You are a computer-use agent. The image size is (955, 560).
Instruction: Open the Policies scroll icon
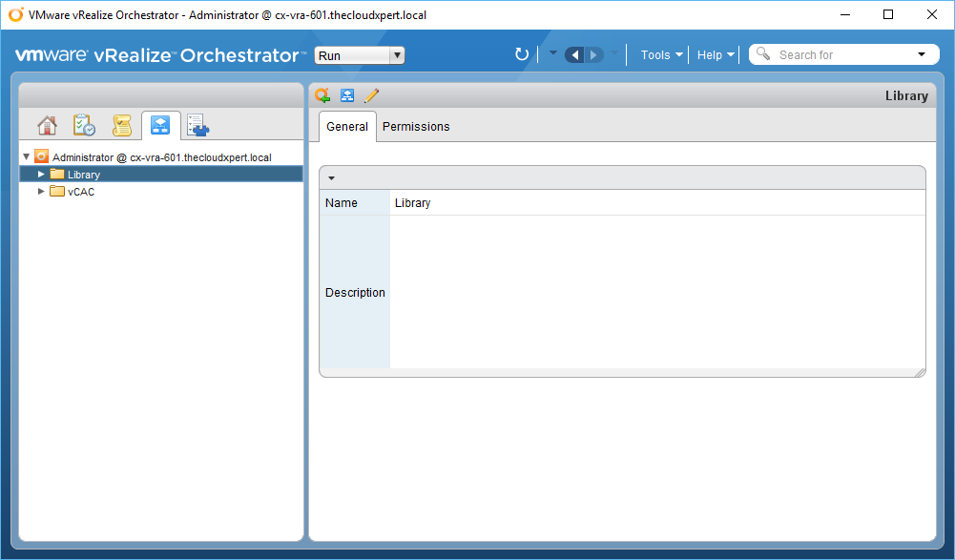121,126
